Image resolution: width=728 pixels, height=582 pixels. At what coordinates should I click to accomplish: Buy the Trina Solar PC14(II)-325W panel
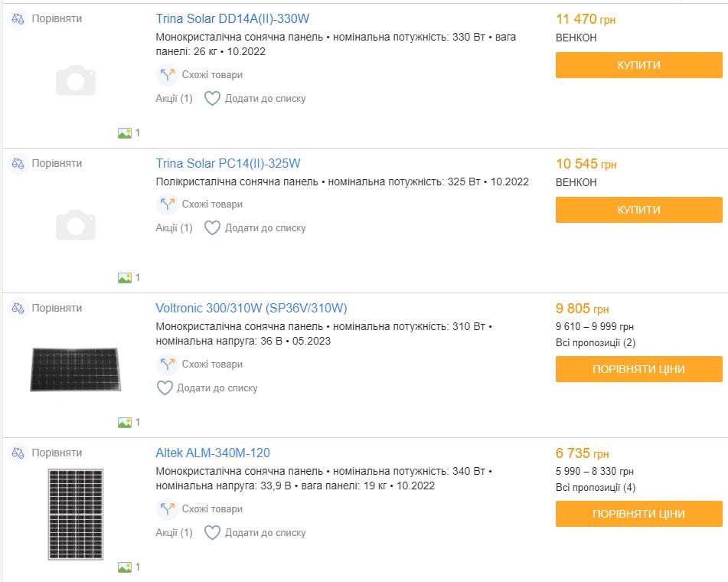point(638,210)
